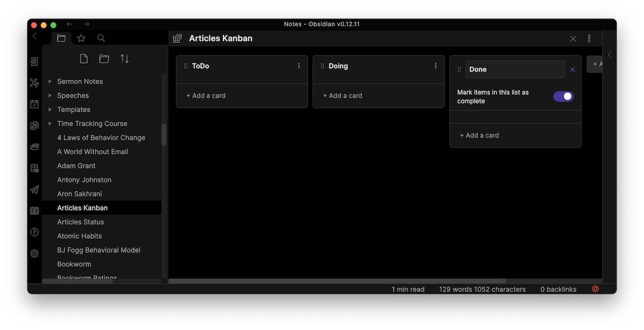
Task: Click the ToDo list heading
Action: (201, 66)
